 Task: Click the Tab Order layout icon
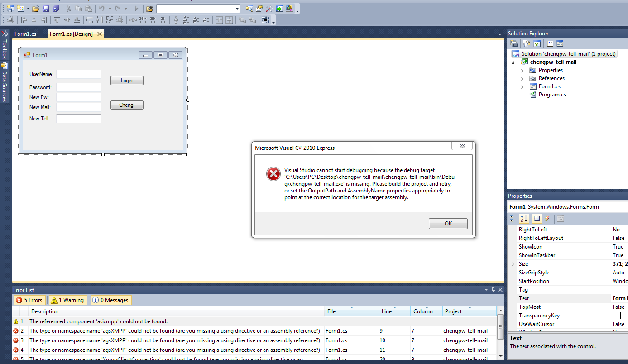click(265, 20)
